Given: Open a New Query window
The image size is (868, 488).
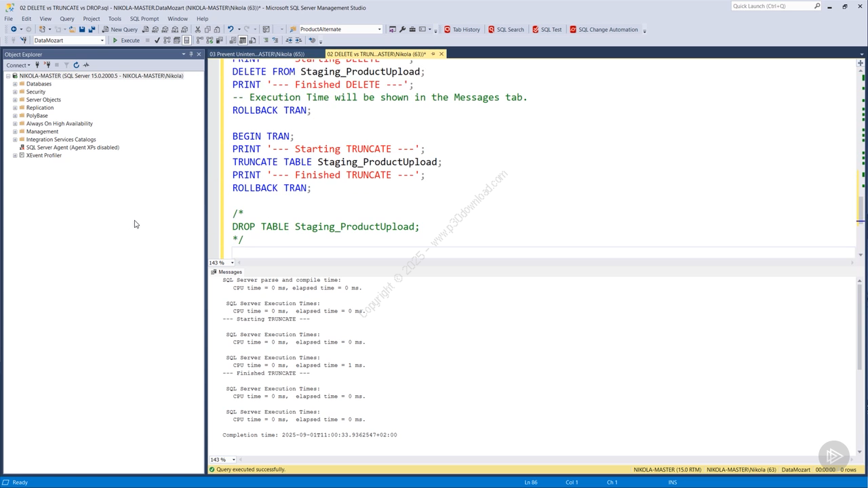Looking at the screenshot, I should point(120,30).
